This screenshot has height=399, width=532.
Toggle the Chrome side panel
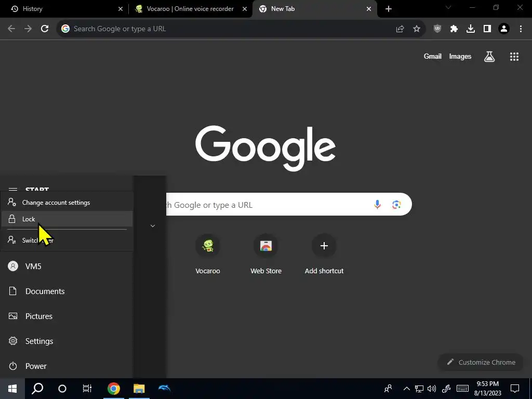tap(487, 29)
